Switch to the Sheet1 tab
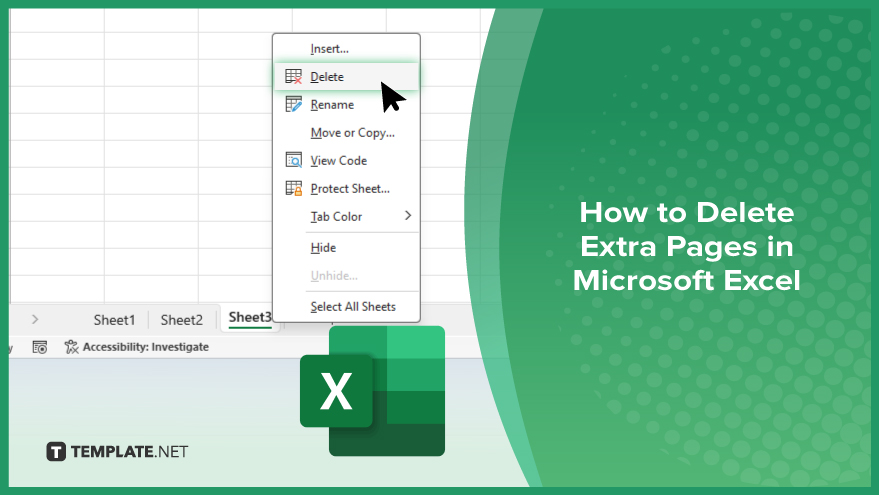879x495 pixels. point(114,320)
